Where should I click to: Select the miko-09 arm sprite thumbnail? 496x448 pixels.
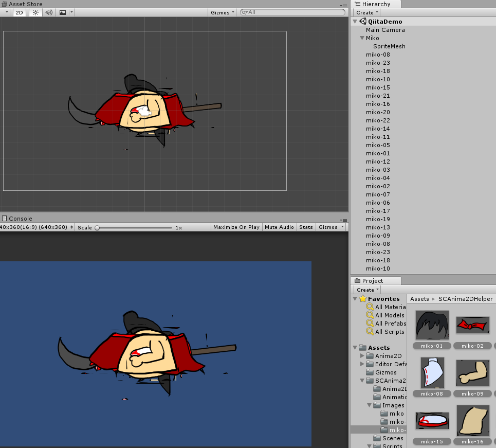[472, 372]
